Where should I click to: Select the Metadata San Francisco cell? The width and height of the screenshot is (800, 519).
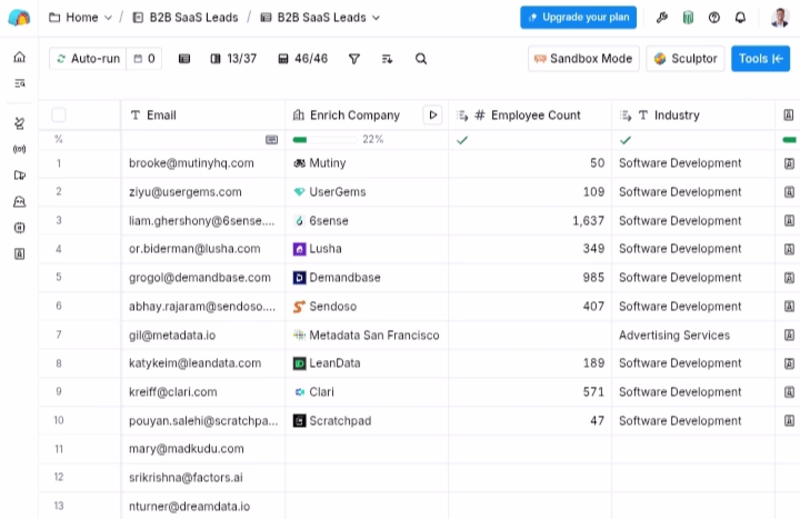[367, 335]
